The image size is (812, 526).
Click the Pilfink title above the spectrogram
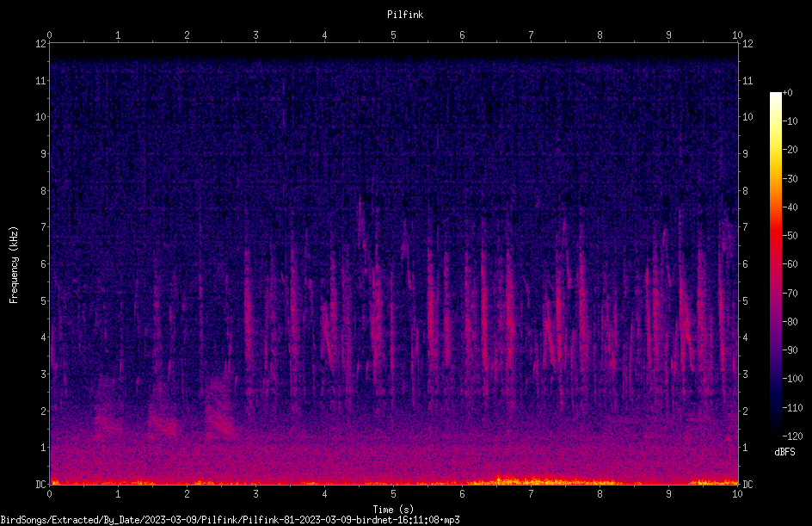405,15
